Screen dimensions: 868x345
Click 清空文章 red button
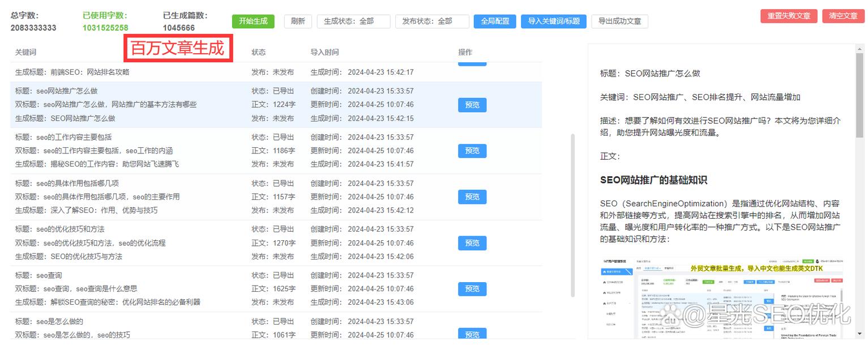pos(843,16)
